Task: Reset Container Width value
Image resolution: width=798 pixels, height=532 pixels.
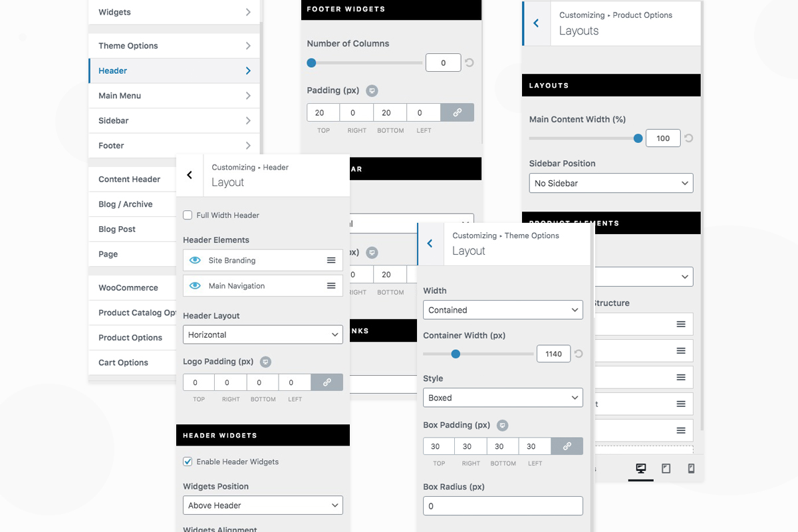Action: click(579, 354)
